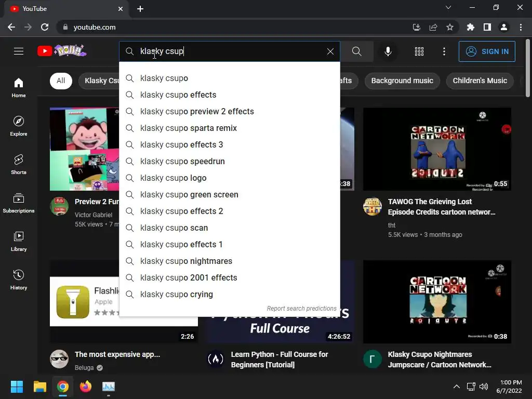Clear the search box with the X
The width and height of the screenshot is (532, 399).
(x=330, y=51)
